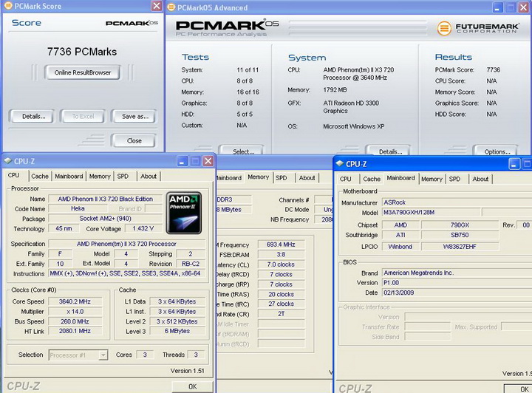Click Online ResultBrowser button
532x393 pixels.
[82, 72]
